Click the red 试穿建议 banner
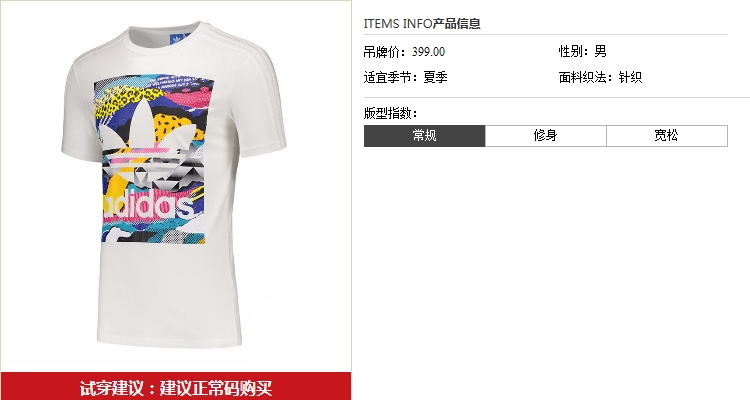 pyautogui.click(x=176, y=386)
